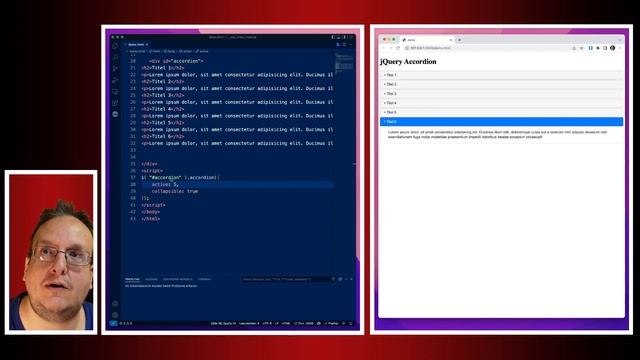The height and width of the screenshot is (360, 640).
Task: Click the Port 5500 Live Server status item
Action: tap(304, 323)
